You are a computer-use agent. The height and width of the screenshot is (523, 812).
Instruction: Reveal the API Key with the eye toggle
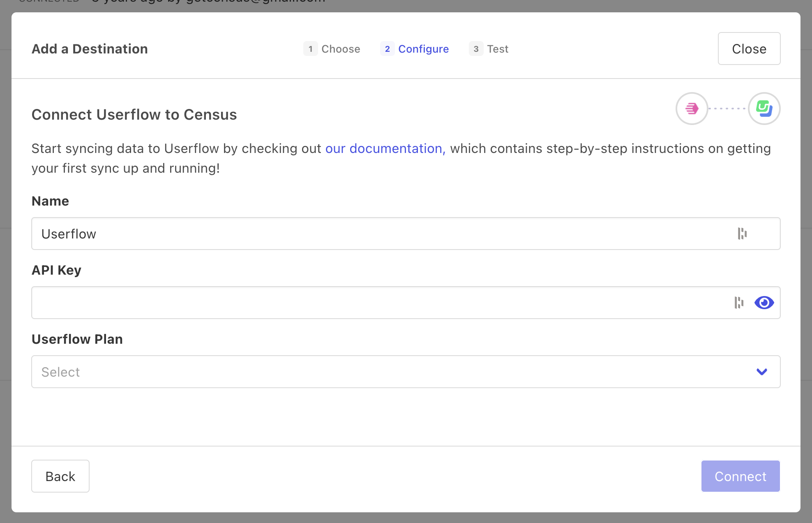764,303
